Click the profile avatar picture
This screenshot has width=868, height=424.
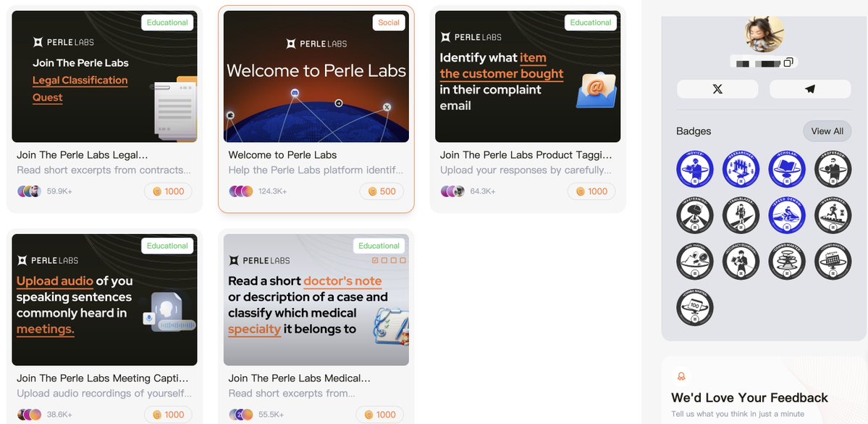[x=764, y=34]
